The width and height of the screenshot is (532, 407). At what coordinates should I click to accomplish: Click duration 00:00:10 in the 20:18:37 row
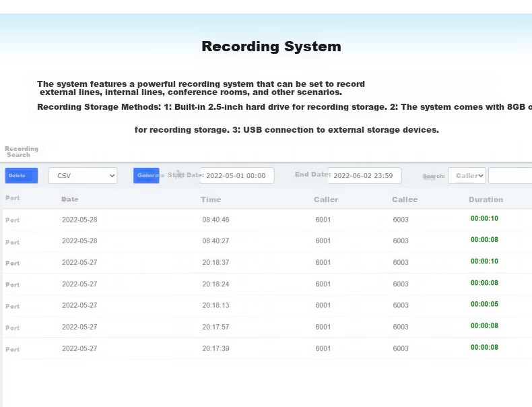[x=484, y=261]
